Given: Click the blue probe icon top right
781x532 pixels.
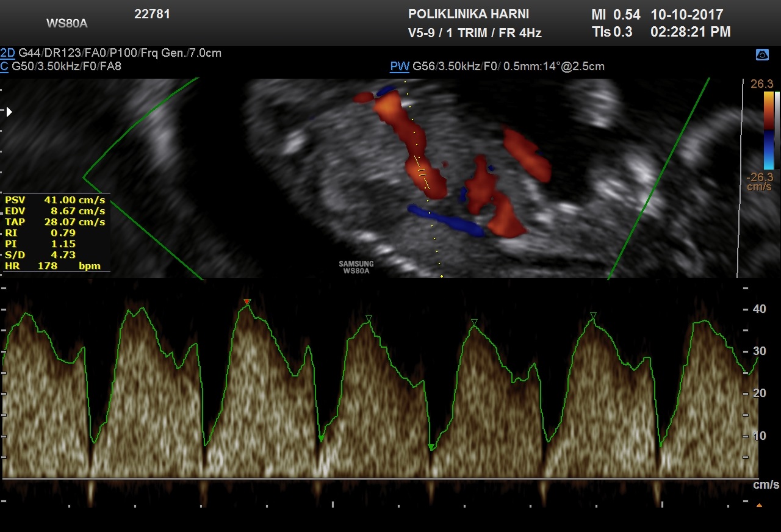Looking at the screenshot, I should click(x=762, y=55).
